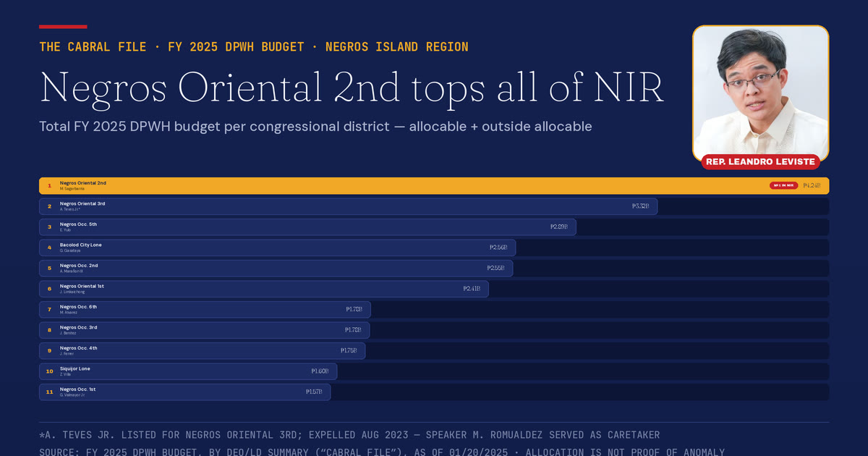Click the headline "Negros Oriental 2nd tops all of NIR"
Screen dimensions: 868x456
tap(352, 87)
